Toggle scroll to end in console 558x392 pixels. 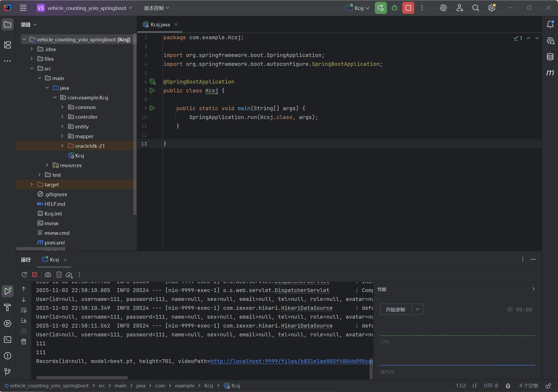coord(24,321)
